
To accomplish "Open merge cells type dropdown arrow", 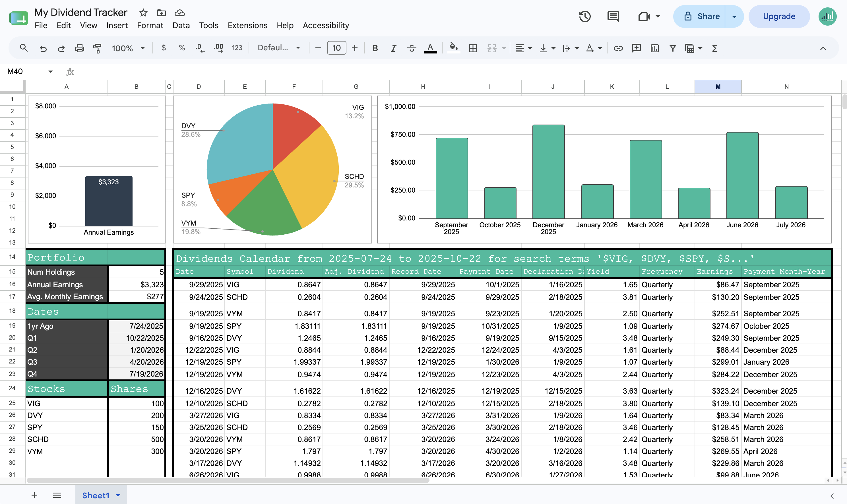I will click(x=504, y=48).
